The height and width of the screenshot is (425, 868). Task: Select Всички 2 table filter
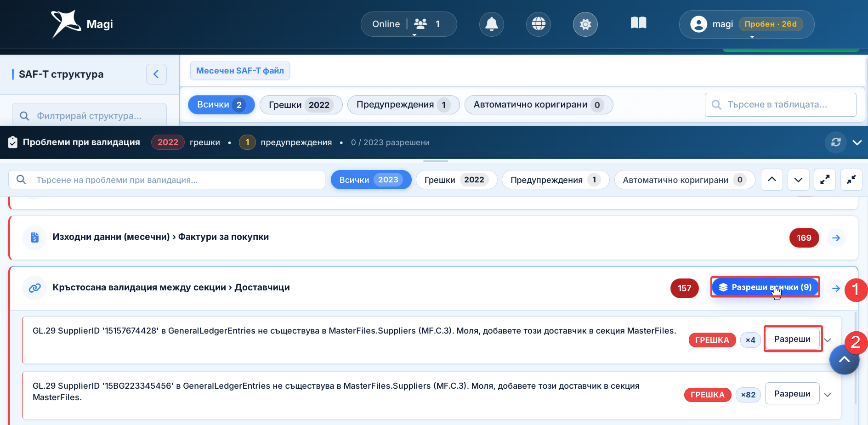221,105
